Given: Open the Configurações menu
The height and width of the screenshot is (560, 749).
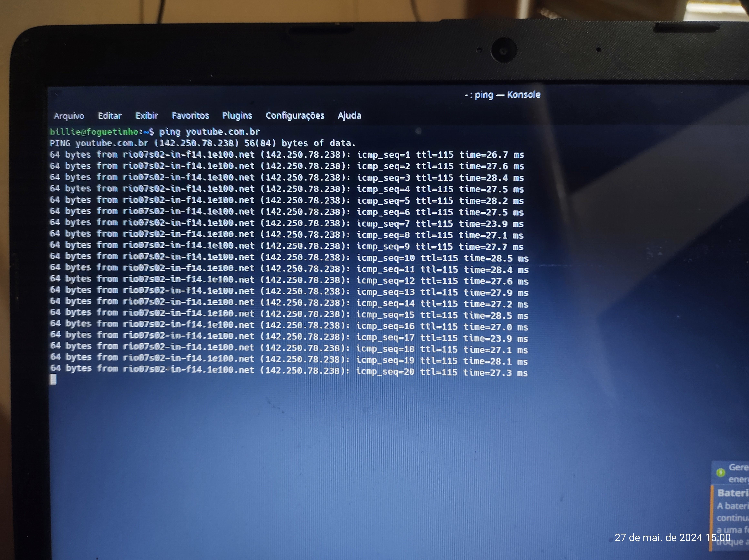Looking at the screenshot, I should tap(295, 116).
